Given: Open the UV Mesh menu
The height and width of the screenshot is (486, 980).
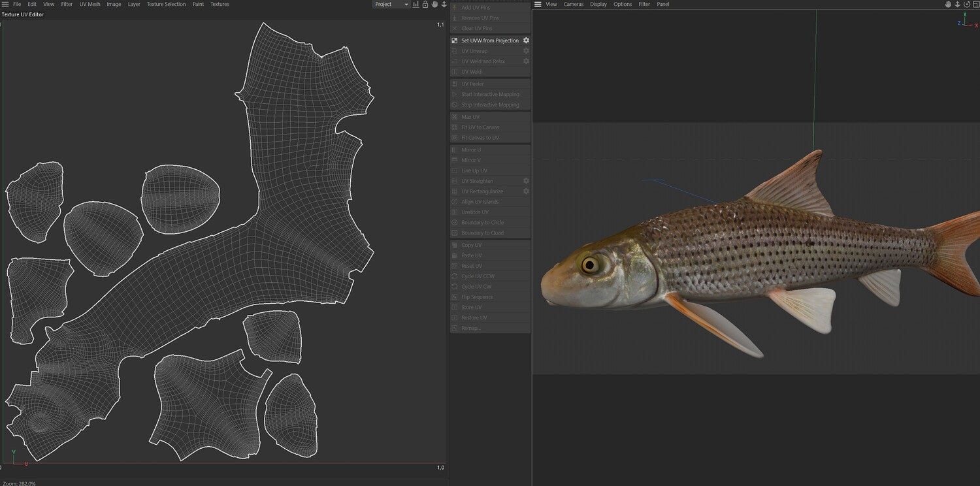Looking at the screenshot, I should [x=90, y=5].
